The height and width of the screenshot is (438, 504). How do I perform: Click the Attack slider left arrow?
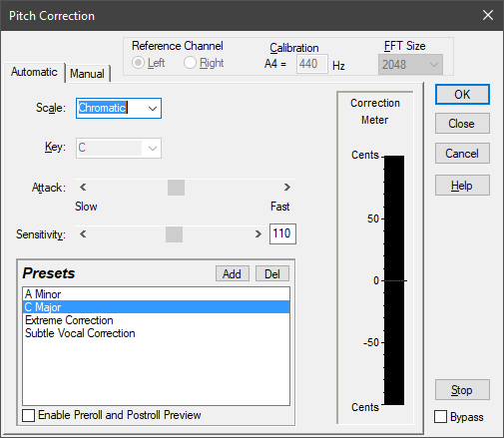click(83, 188)
